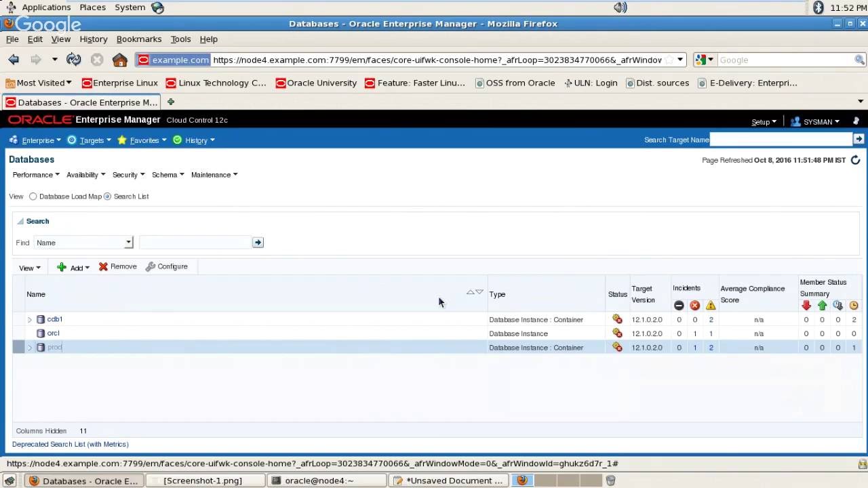Click the critical incidents red X column icon
868x488 pixels.
(x=694, y=306)
